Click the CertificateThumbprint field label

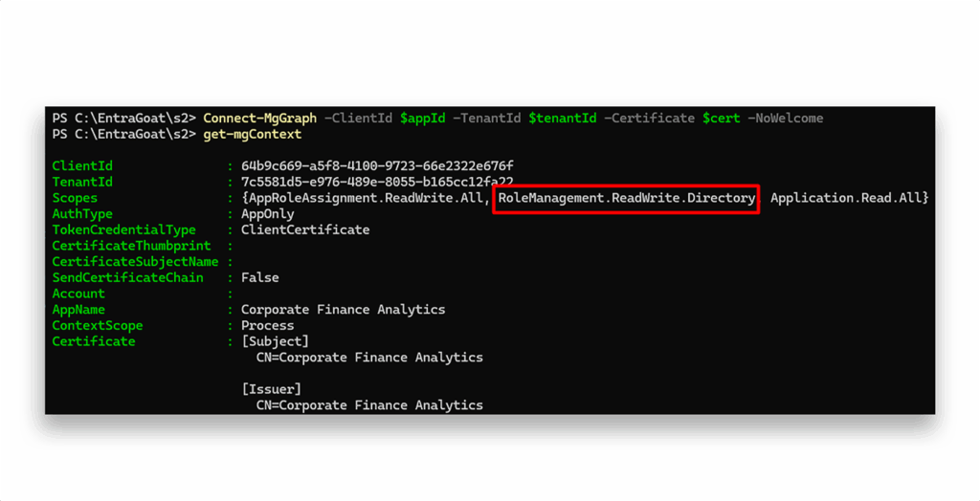pos(131,246)
